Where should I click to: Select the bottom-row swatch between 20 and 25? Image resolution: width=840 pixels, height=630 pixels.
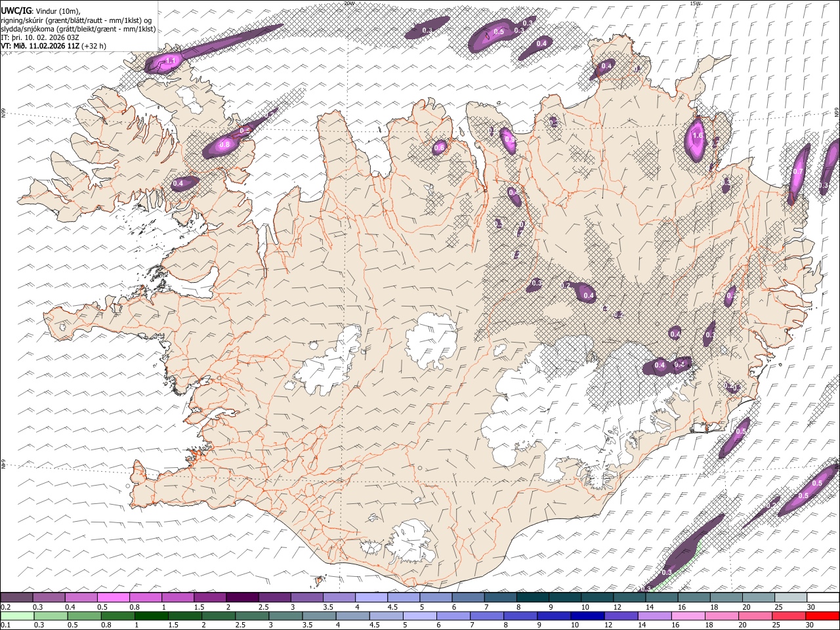tap(755, 616)
